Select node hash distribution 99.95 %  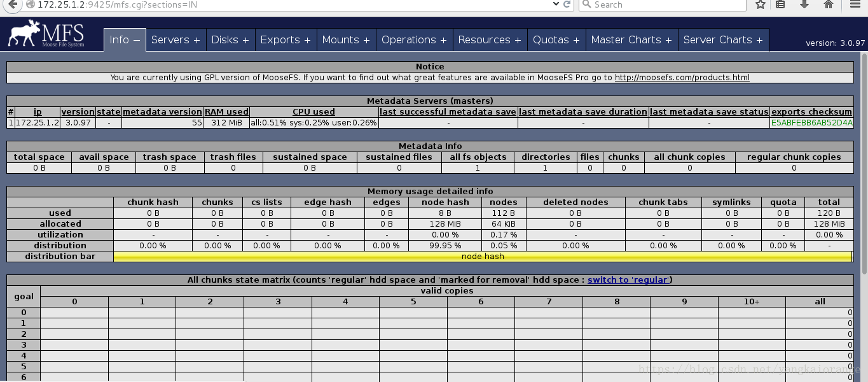coord(445,246)
